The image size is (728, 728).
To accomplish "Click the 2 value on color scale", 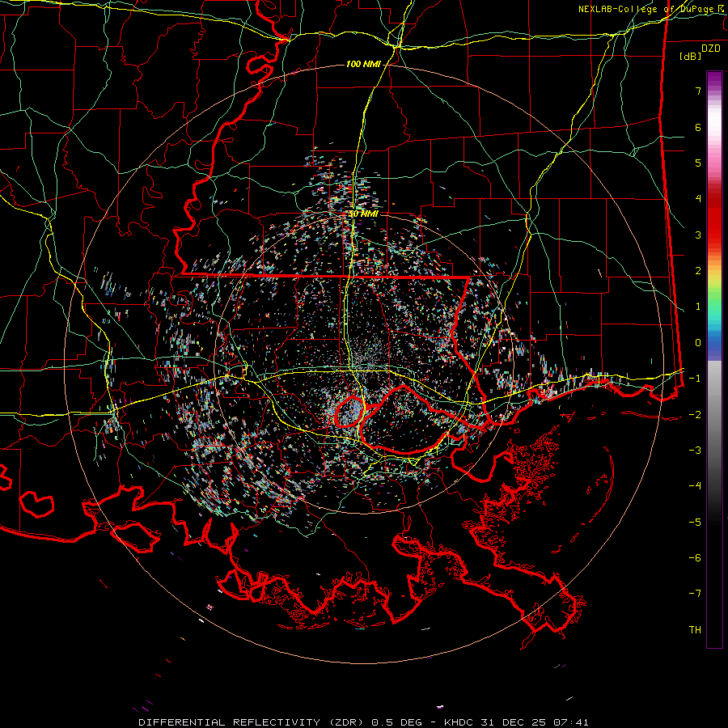I will coord(698,271).
